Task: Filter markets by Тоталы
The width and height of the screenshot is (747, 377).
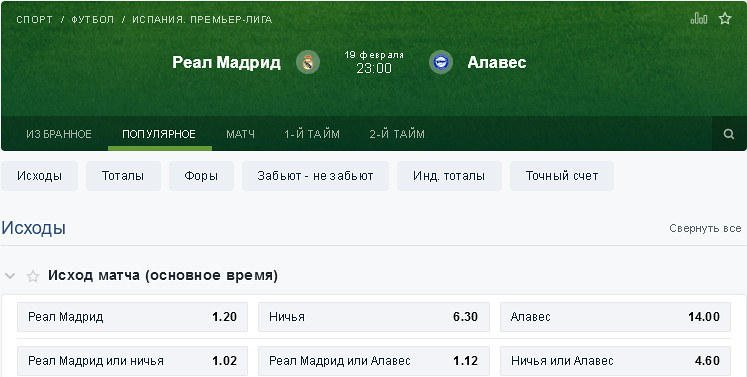Action: pos(123,176)
